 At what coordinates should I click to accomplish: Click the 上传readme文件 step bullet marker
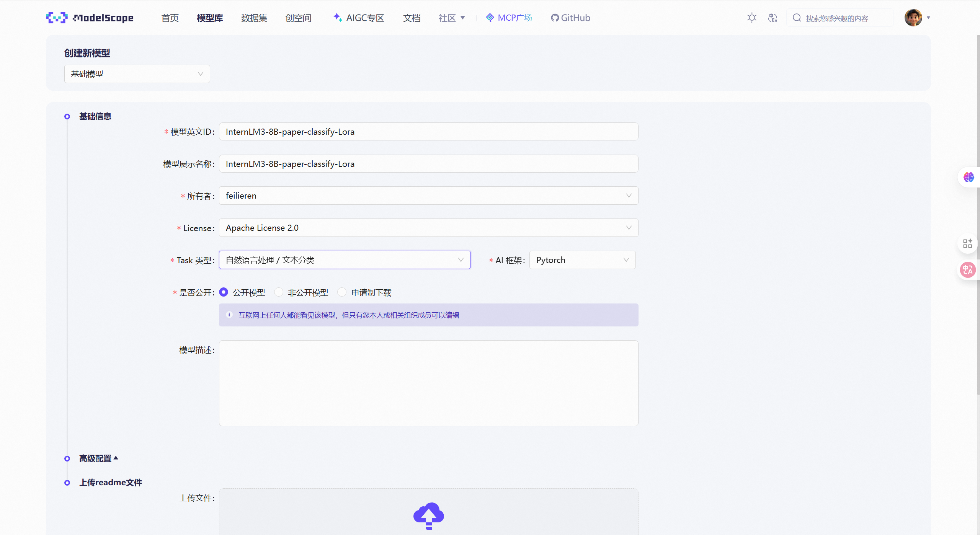[67, 483]
